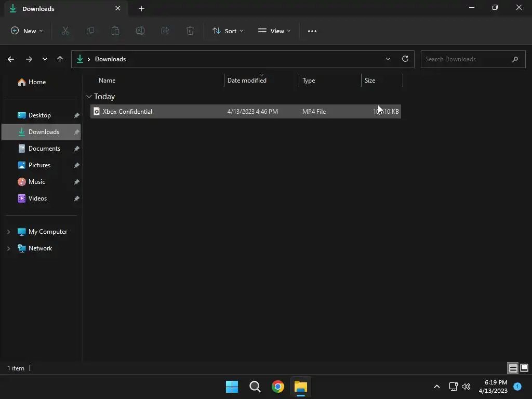Open the taskbar clock showing 6:19 PM
The height and width of the screenshot is (399, 532).
[493, 387]
